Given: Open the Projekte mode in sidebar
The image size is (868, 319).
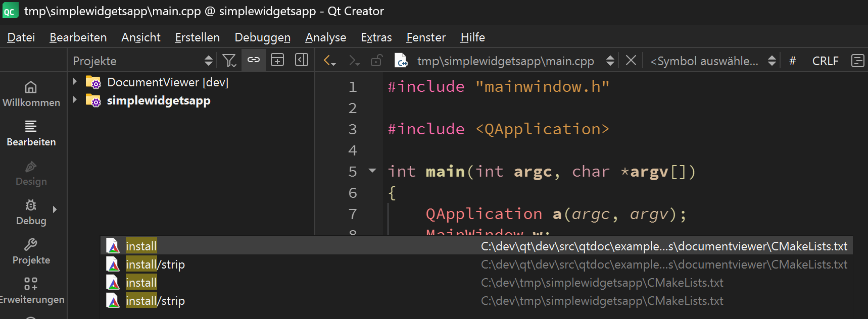Looking at the screenshot, I should point(31,251).
